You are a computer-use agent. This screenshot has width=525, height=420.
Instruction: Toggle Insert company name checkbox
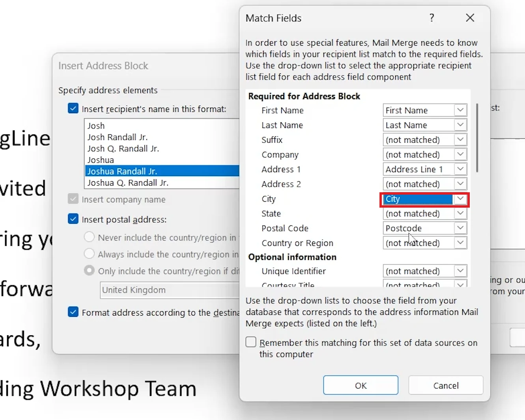click(73, 199)
